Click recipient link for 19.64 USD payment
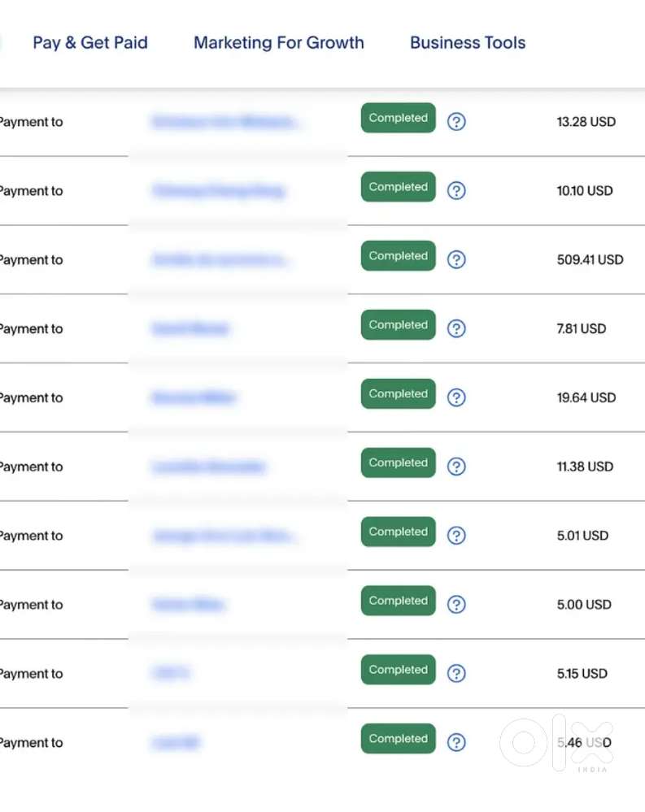The width and height of the screenshot is (645, 812). coord(194,398)
